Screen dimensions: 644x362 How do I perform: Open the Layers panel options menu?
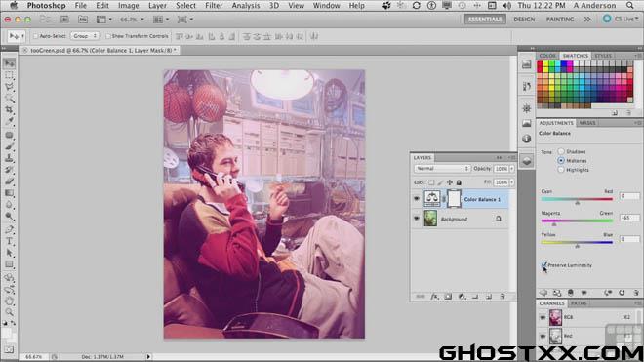(511, 157)
